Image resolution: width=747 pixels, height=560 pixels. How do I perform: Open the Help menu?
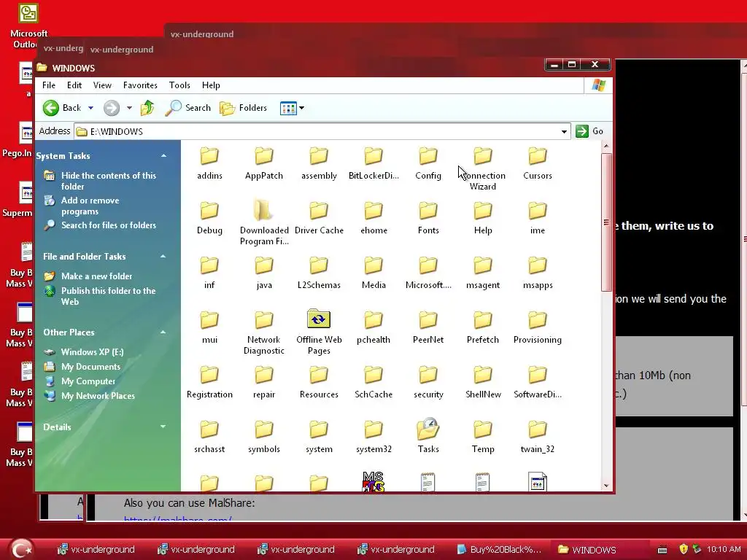click(x=211, y=85)
